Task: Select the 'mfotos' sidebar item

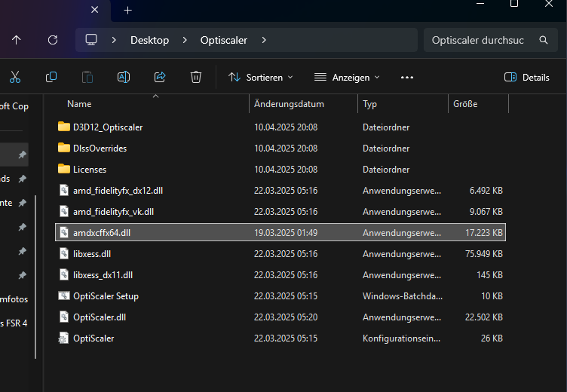Action: pos(14,299)
